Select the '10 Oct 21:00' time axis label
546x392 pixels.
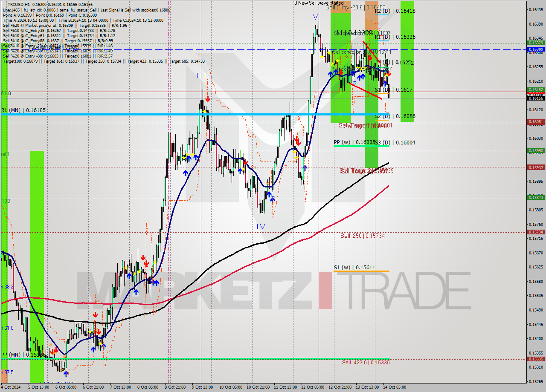coord(258,387)
